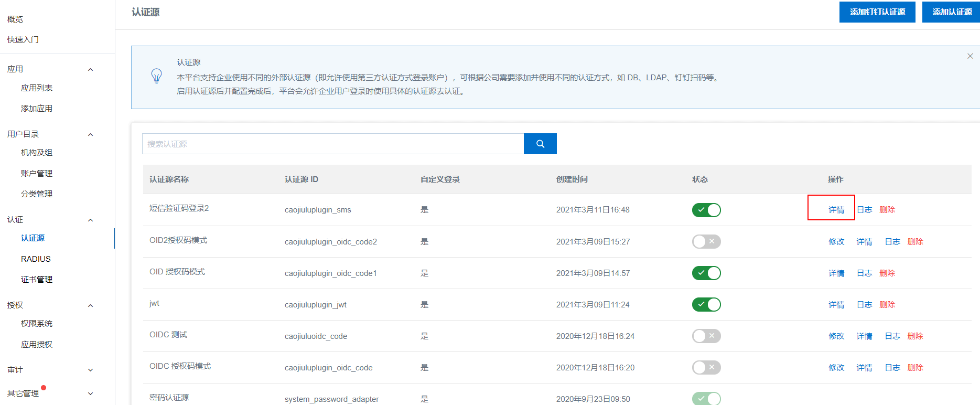
Task: Click the search magnifier button
Action: [x=540, y=144]
